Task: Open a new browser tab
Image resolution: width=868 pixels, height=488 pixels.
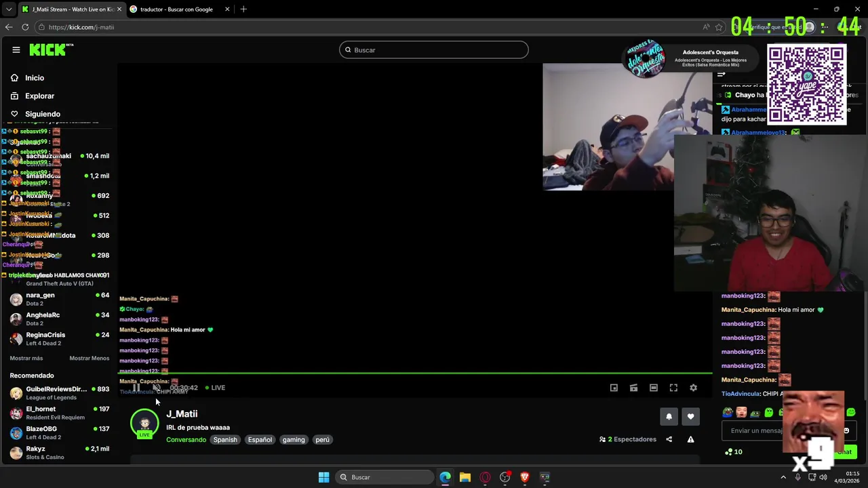Action: coord(243,9)
